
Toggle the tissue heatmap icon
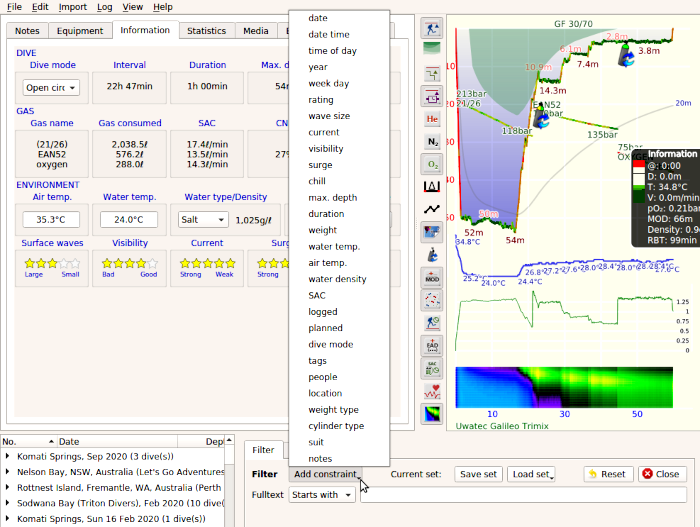pyautogui.click(x=432, y=413)
